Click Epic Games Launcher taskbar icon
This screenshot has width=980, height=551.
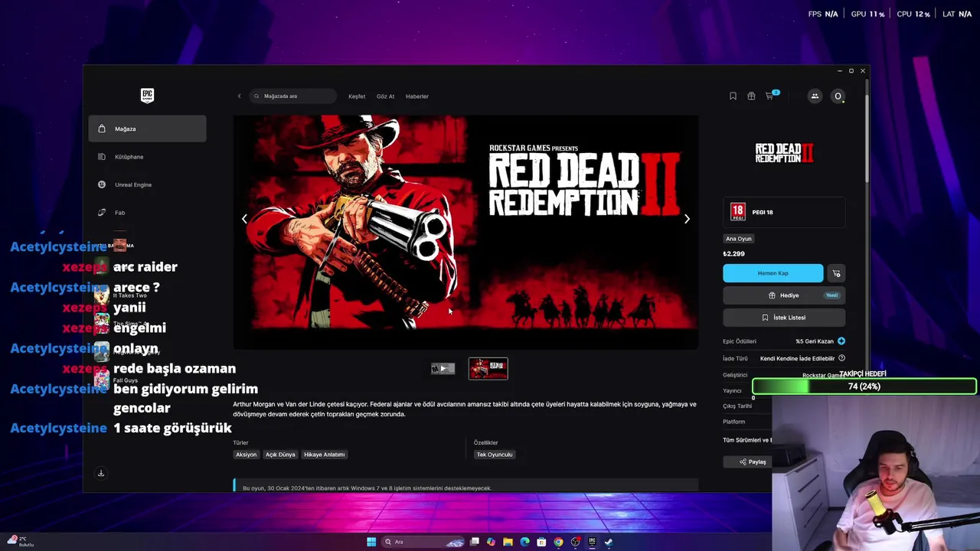[592, 542]
